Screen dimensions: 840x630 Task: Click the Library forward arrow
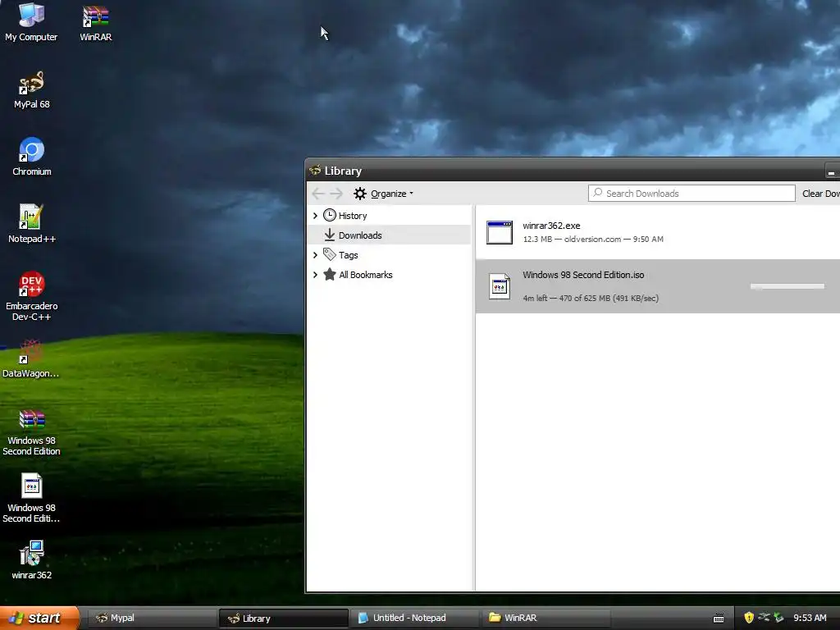tap(336, 194)
